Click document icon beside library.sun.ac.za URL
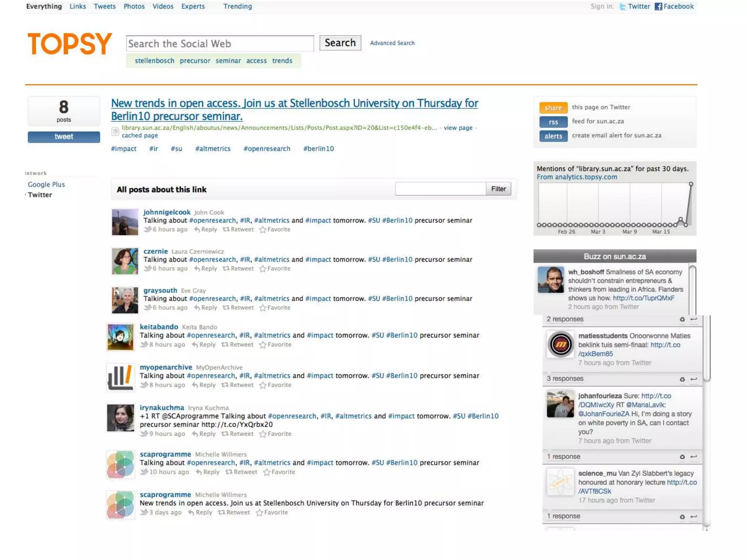 (x=115, y=132)
